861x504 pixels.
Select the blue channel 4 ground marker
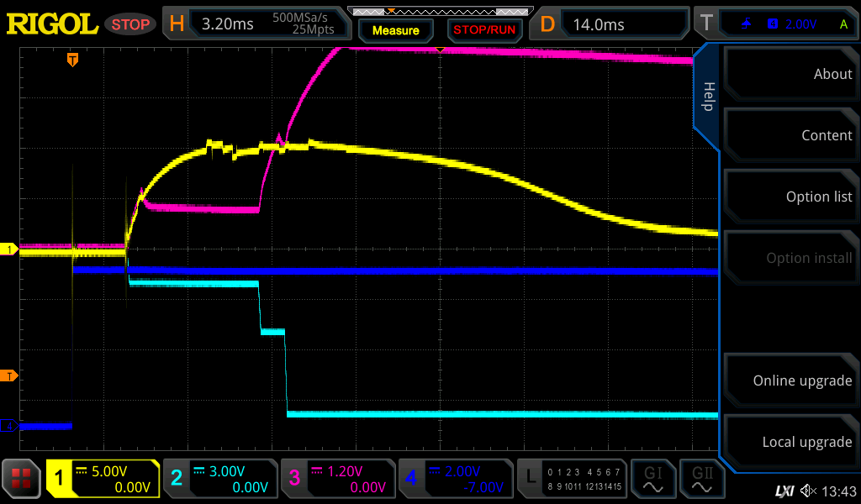pyautogui.click(x=10, y=426)
